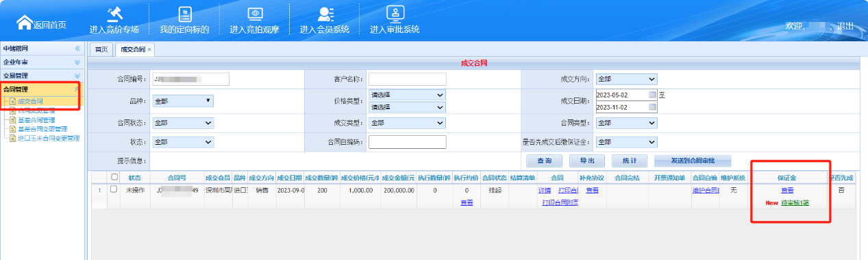Go to 返回首页 home icon

coord(25,23)
